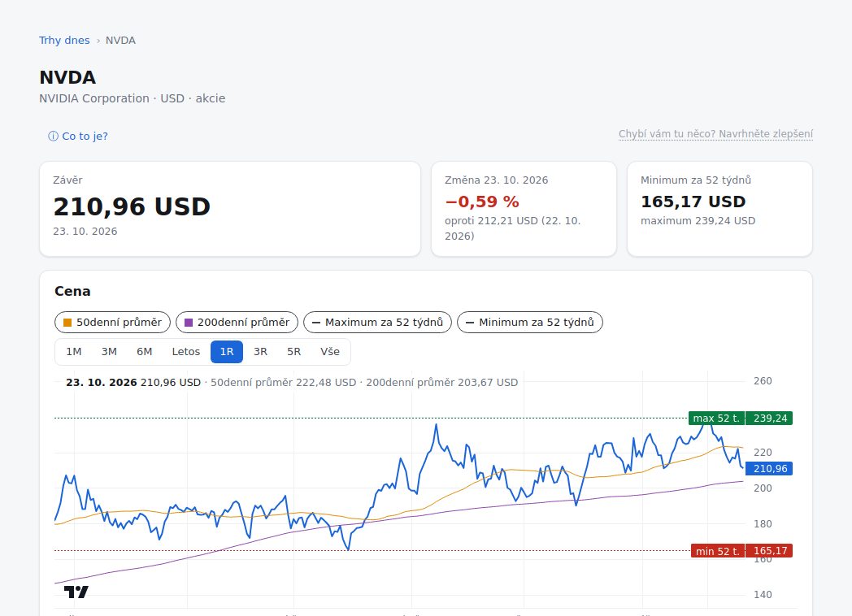
Task: Click the maximum 239,24 USD text
Action: 698,220
